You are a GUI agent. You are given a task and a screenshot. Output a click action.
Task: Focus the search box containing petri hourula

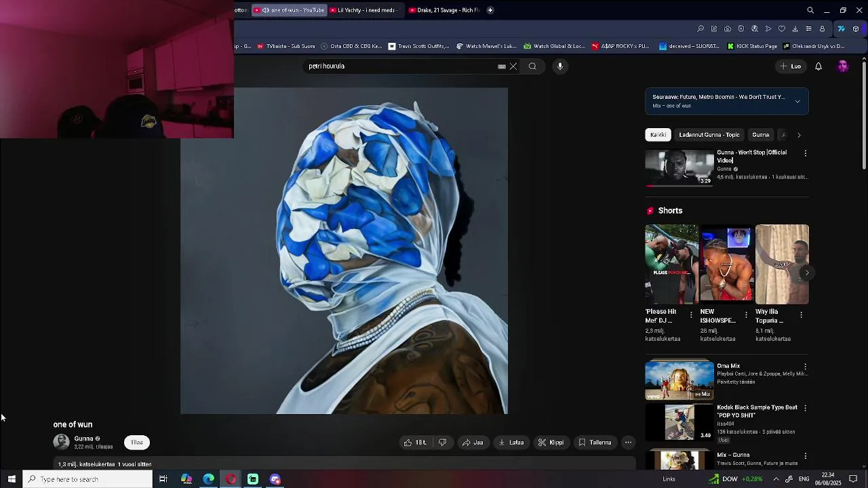tap(400, 66)
